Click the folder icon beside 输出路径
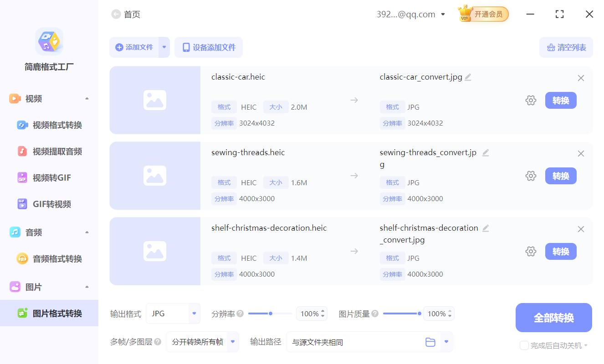The height and width of the screenshot is (364, 604). pyautogui.click(x=430, y=342)
